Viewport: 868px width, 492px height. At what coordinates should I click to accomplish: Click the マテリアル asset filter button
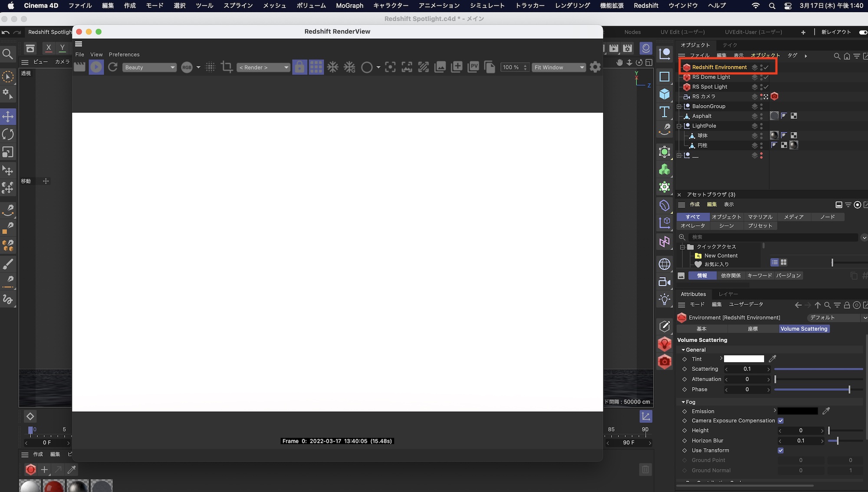[x=760, y=217]
